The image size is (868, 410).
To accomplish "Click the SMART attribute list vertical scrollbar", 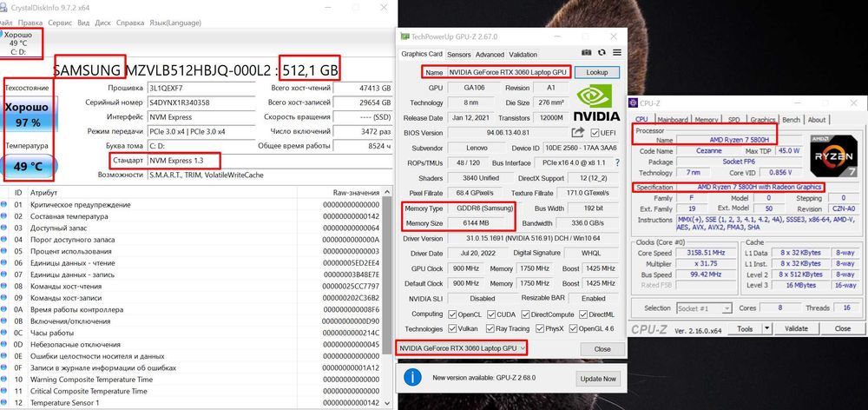I will click(x=386, y=299).
